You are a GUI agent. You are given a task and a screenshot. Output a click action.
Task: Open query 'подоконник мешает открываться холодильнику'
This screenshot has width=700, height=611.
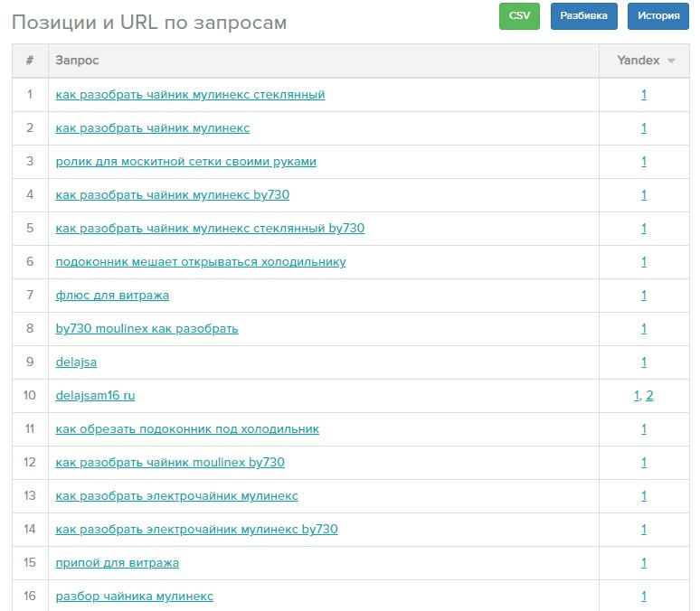pos(201,262)
